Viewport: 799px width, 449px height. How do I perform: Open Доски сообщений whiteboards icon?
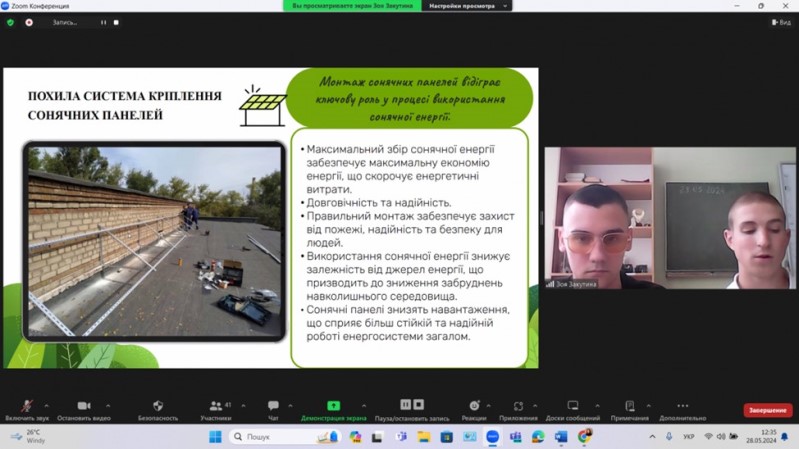tap(573, 406)
